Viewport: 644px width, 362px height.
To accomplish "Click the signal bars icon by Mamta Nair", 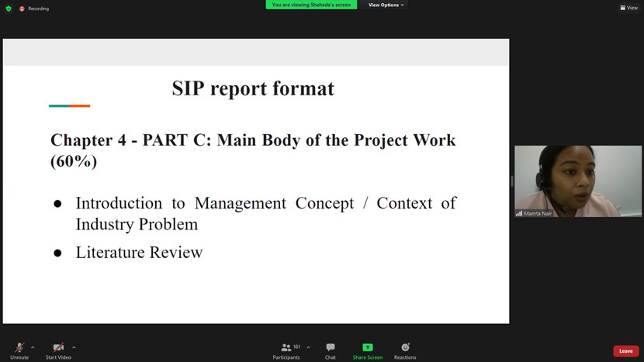I will [x=519, y=213].
